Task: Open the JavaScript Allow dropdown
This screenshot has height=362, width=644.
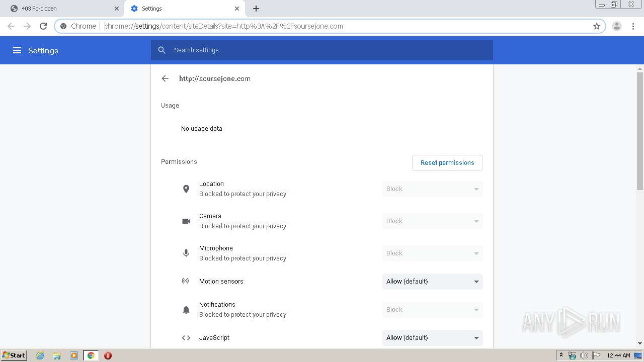Action: [432, 338]
